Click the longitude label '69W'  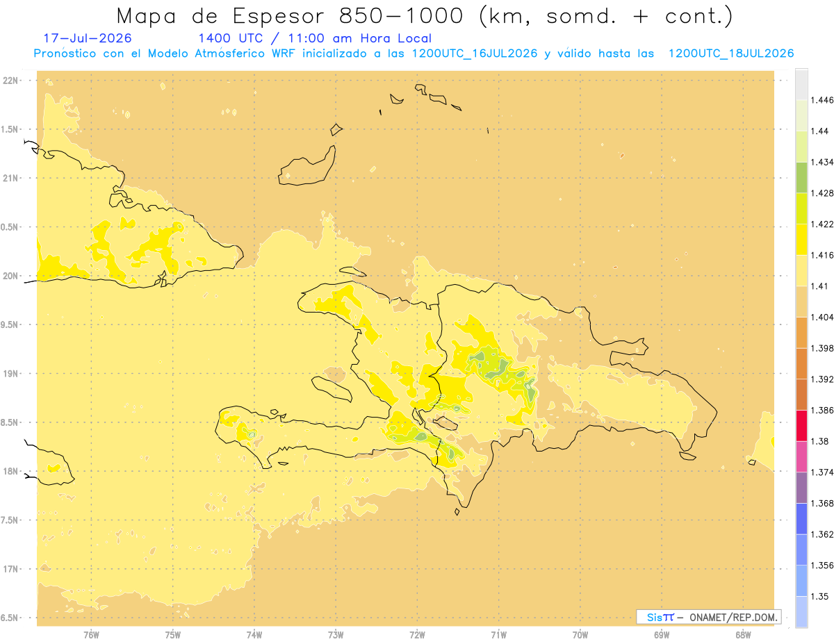662,634
